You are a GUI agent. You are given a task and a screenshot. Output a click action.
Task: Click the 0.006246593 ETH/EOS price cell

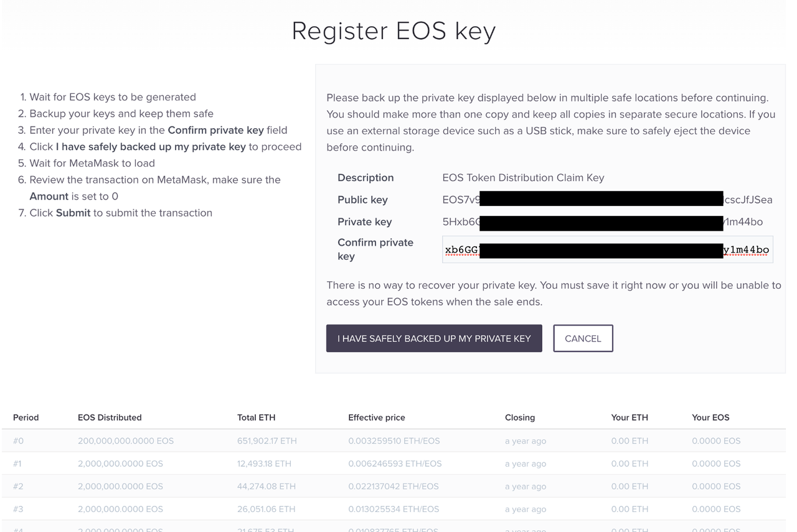click(395, 464)
